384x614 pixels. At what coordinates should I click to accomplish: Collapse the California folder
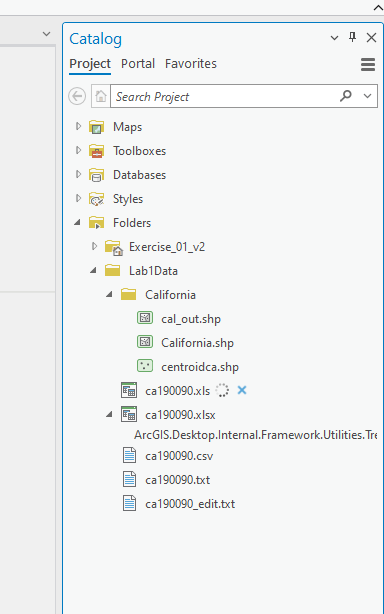click(110, 294)
